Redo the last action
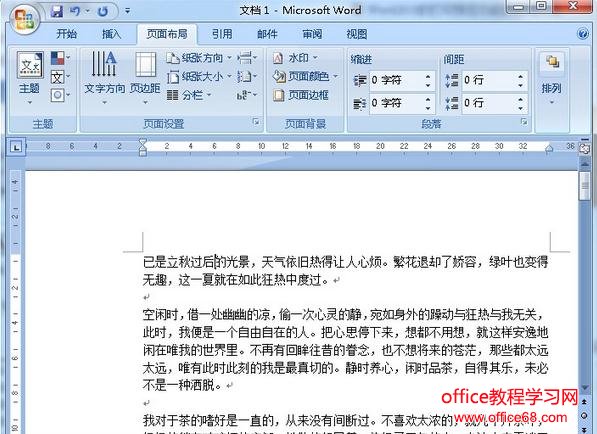This screenshot has width=597, height=434. (x=103, y=11)
